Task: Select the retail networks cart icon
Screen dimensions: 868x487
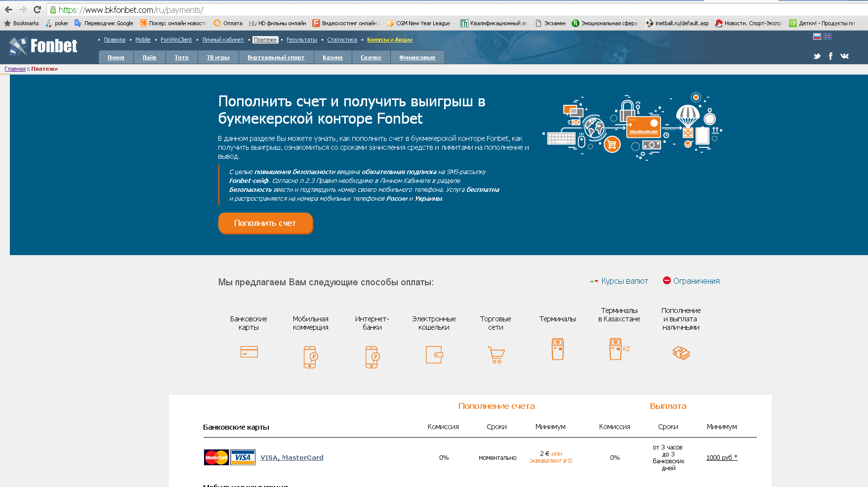Action: click(x=496, y=354)
